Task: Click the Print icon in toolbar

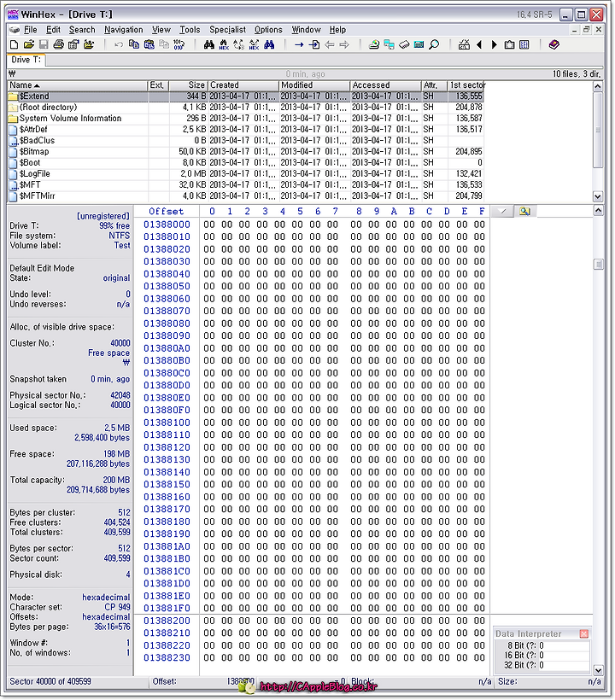Action: [x=58, y=44]
